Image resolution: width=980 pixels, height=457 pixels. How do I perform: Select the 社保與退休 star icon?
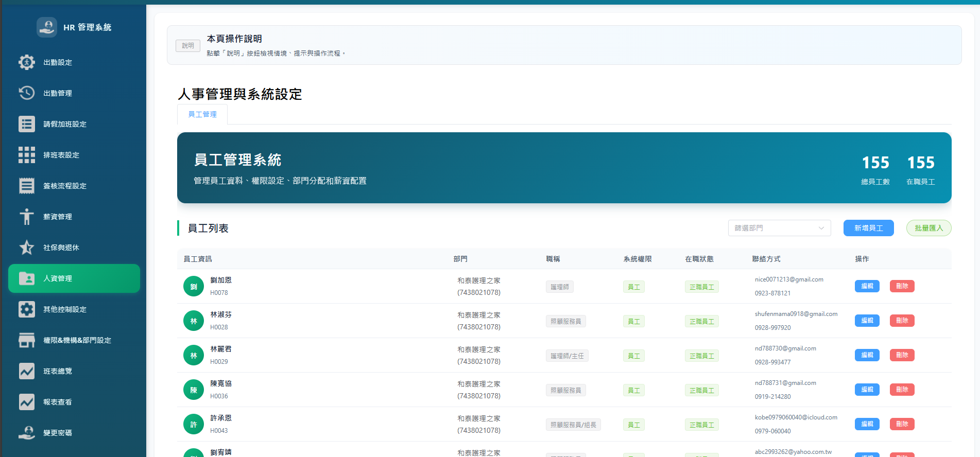pos(27,248)
